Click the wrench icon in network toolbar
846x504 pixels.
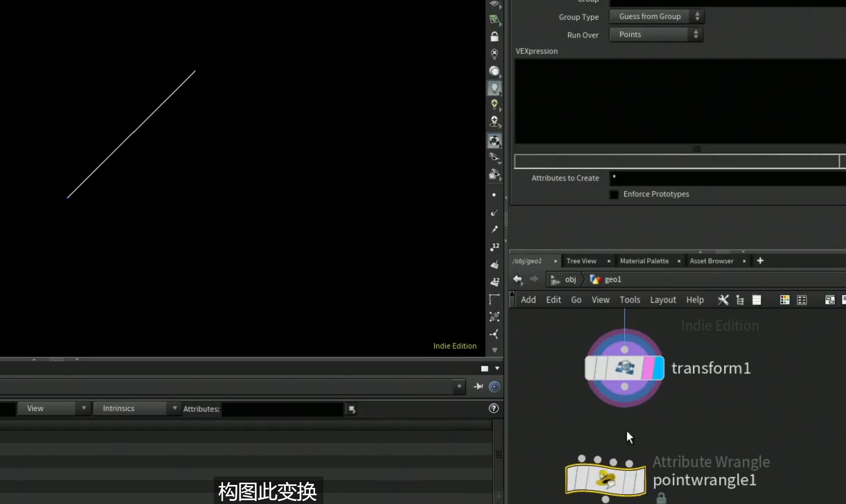pyautogui.click(x=723, y=300)
